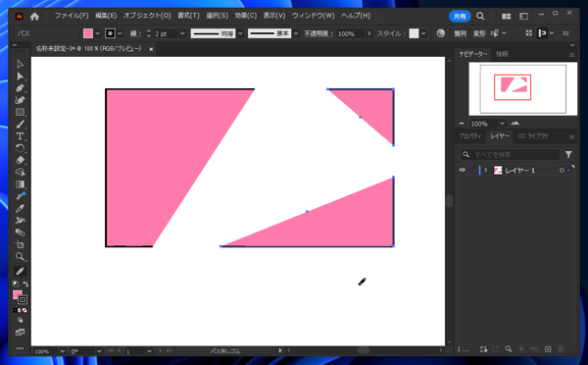Select the Eyedropper tool
This screenshot has height=365, width=588.
(x=20, y=208)
